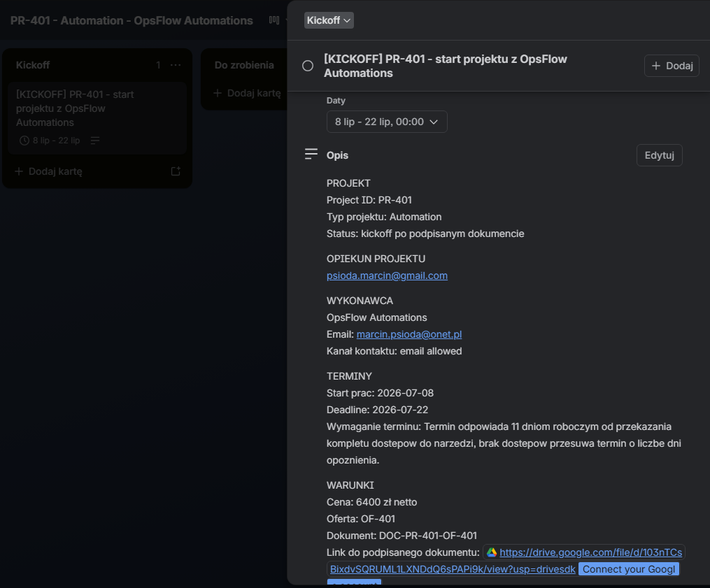Click create-from-template icon in Kickoff list
The image size is (710, 588).
pyautogui.click(x=176, y=171)
